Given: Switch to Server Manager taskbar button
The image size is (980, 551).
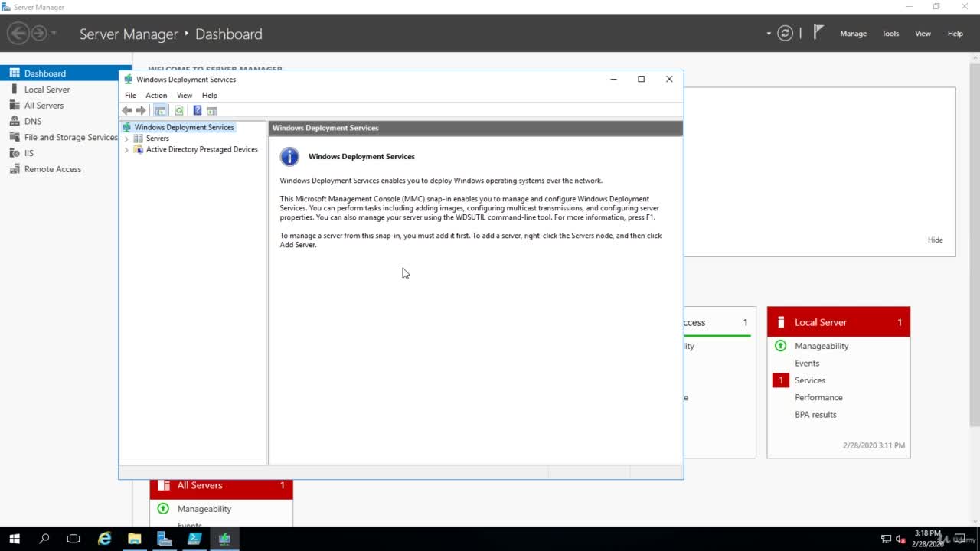Looking at the screenshot, I should [165, 539].
